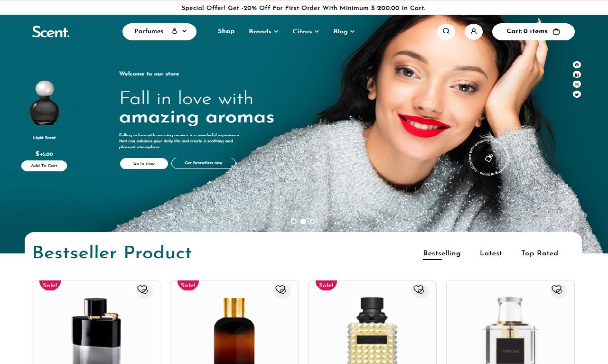The height and width of the screenshot is (364, 608).
Task: Click the Add To Cart button
Action: (x=44, y=166)
